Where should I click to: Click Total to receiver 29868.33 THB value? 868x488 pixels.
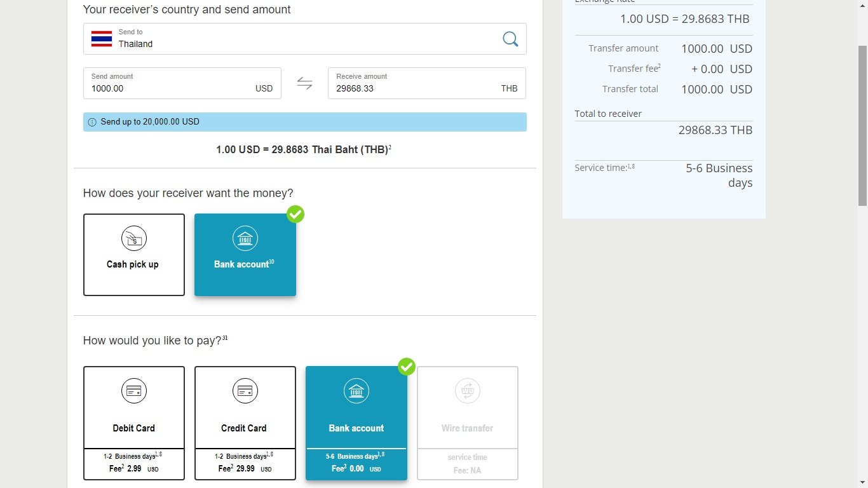pyautogui.click(x=715, y=130)
